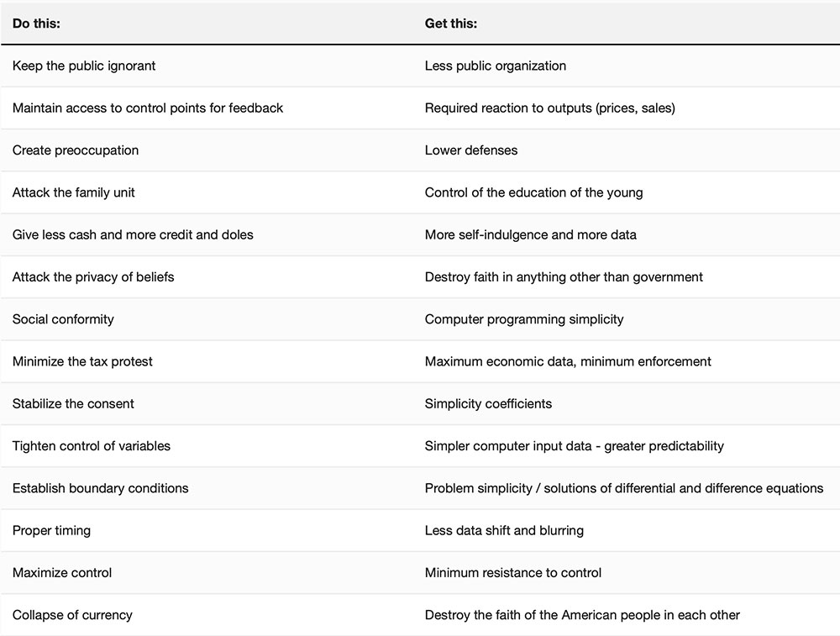Click the "Collapse of currency" cell
This screenshot has height=636, width=840.
[72, 615]
